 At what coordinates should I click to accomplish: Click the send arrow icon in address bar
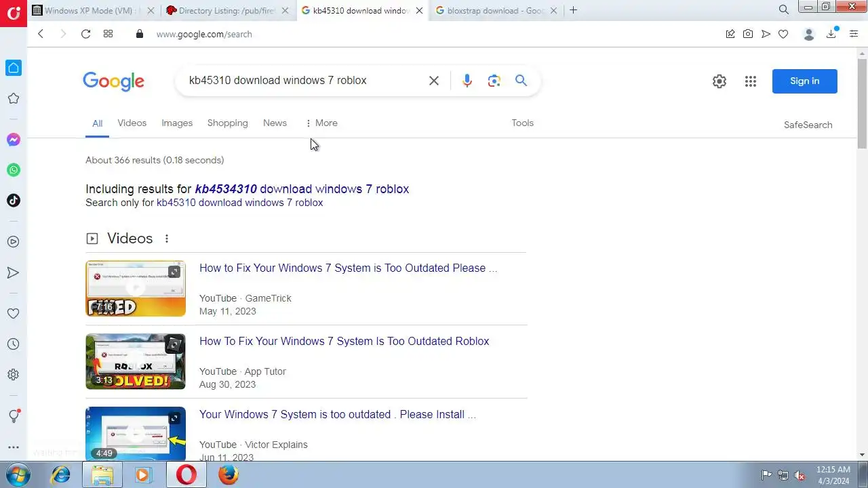(x=766, y=34)
